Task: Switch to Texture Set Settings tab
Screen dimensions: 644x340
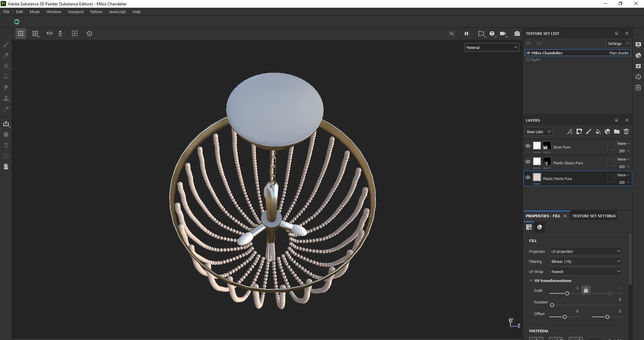Action: click(594, 216)
